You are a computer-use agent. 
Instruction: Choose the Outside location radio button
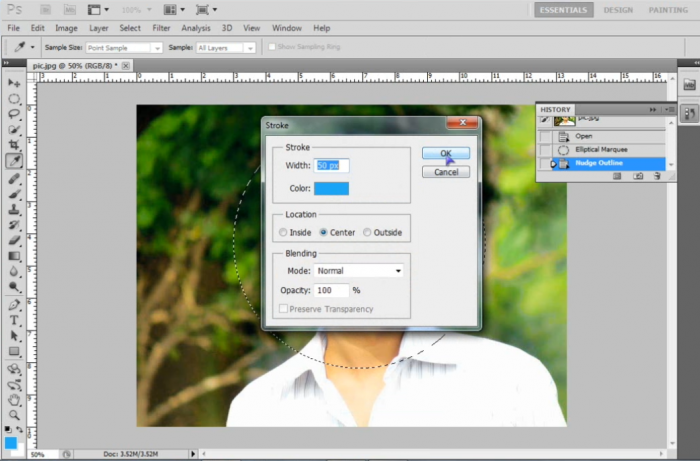tap(368, 233)
